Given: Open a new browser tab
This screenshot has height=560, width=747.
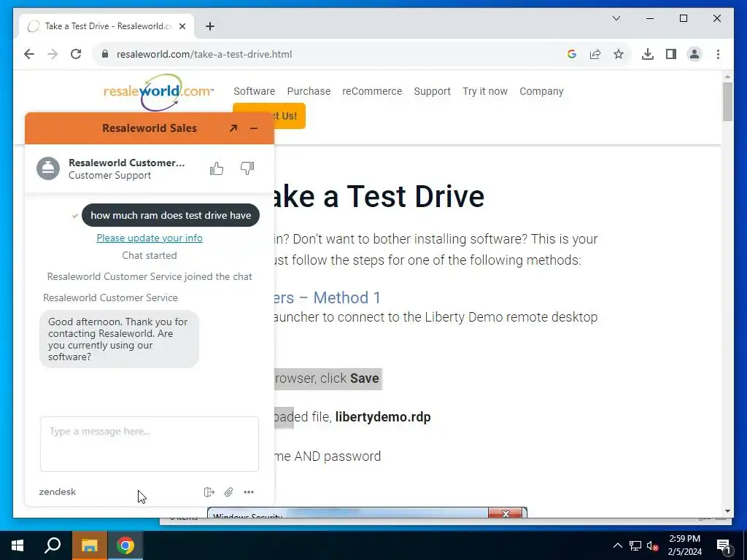Looking at the screenshot, I should [210, 26].
